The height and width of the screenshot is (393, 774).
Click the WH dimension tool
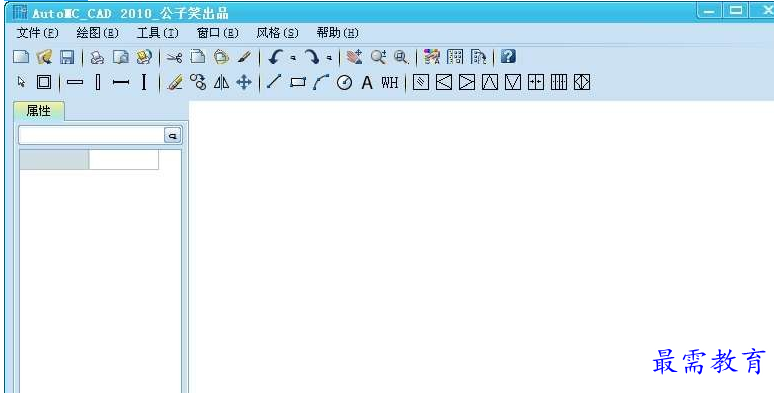coord(389,82)
